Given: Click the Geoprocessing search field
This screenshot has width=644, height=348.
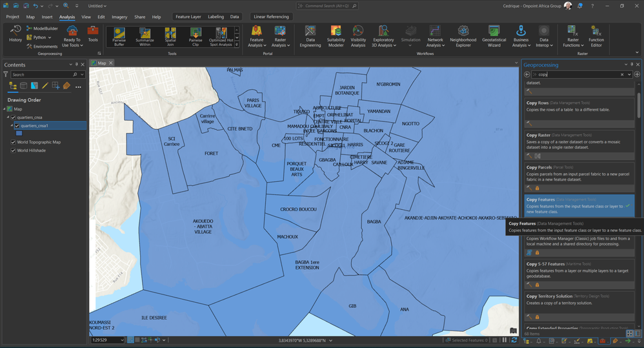Looking at the screenshot, I should point(578,74).
